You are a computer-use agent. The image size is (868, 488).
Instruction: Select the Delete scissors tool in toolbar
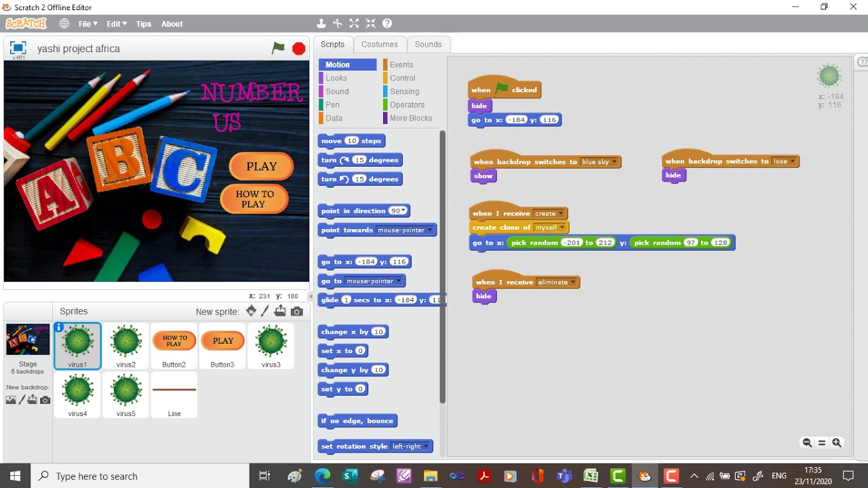tap(338, 24)
